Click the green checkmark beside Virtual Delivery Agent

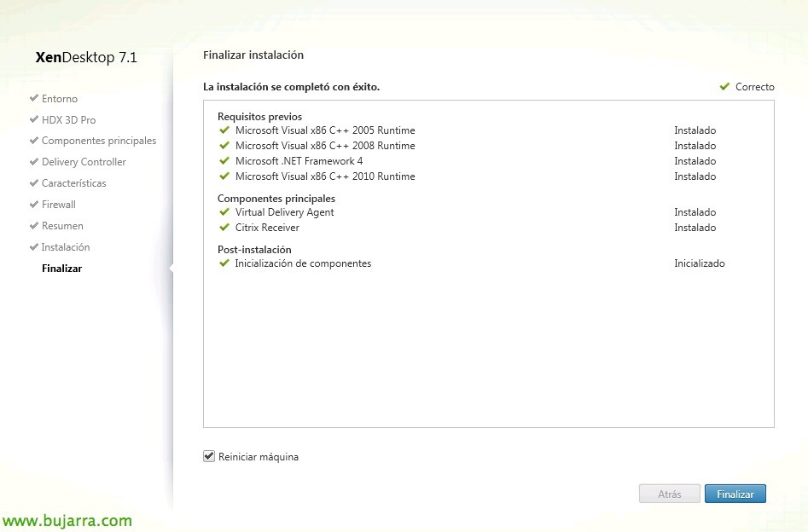point(224,211)
